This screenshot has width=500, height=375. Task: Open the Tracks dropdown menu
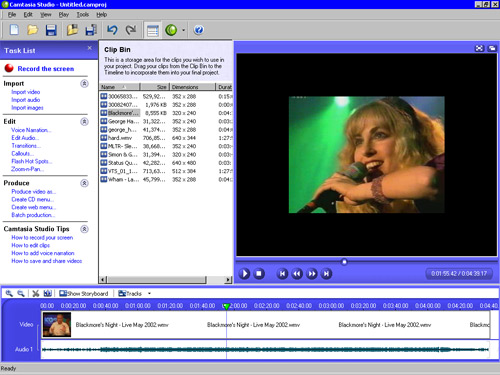point(135,293)
